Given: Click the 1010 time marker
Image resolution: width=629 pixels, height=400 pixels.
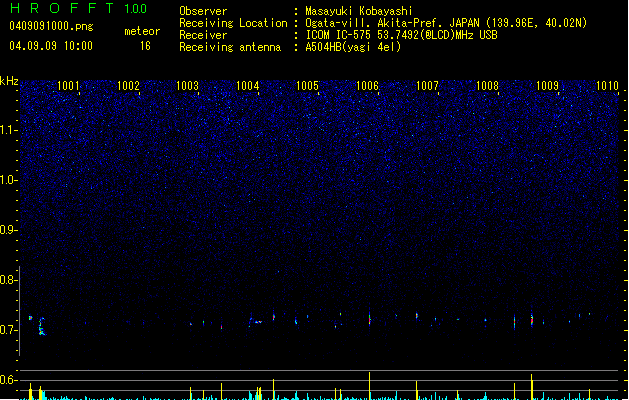Looking at the screenshot, I should [x=607, y=85].
